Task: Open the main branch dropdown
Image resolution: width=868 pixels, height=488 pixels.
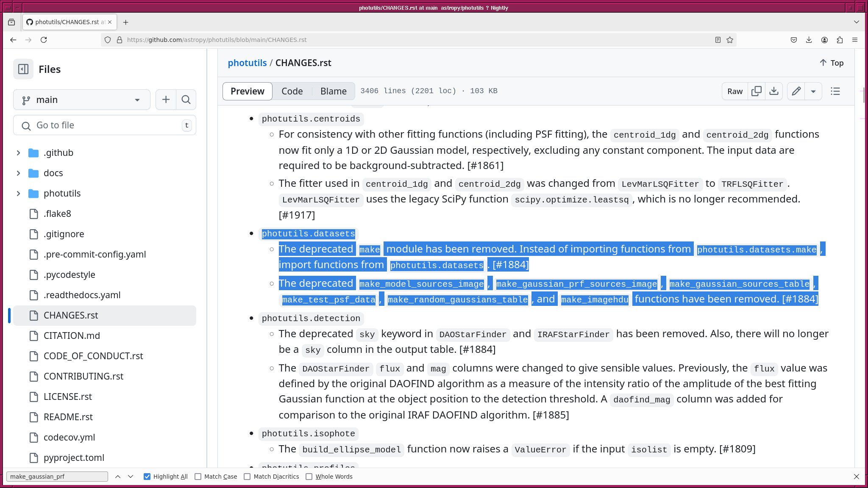Action: coord(82,100)
